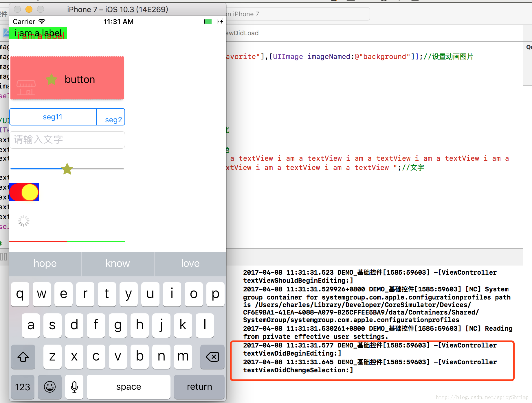Click the textViewDidChangeSelection log line in Xcode console
The width and height of the screenshot is (532, 403).
tap(370, 366)
